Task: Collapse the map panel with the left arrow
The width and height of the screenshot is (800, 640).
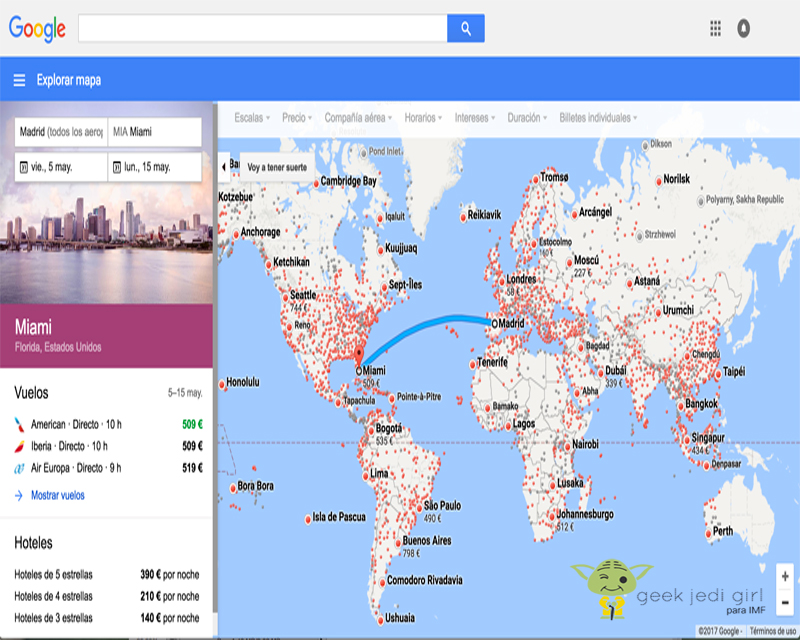Action: (223, 167)
